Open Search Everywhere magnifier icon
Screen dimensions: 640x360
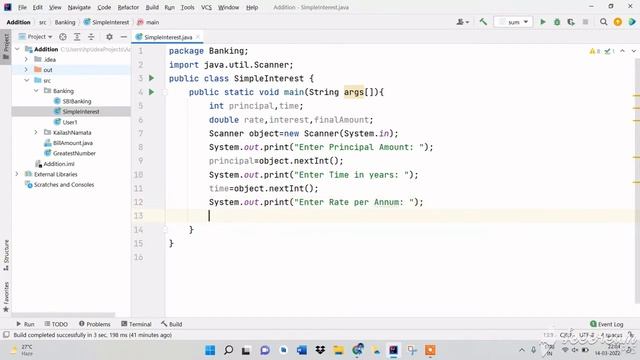[603, 22]
